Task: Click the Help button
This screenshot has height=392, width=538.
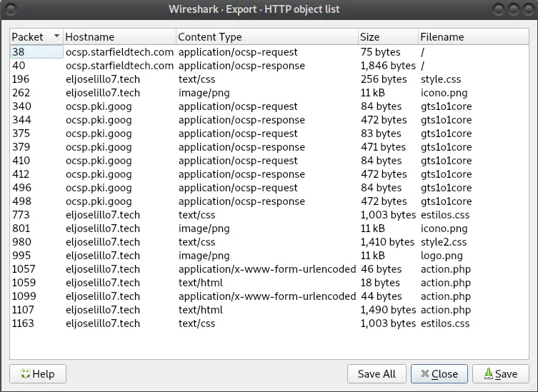Action: [x=37, y=373]
